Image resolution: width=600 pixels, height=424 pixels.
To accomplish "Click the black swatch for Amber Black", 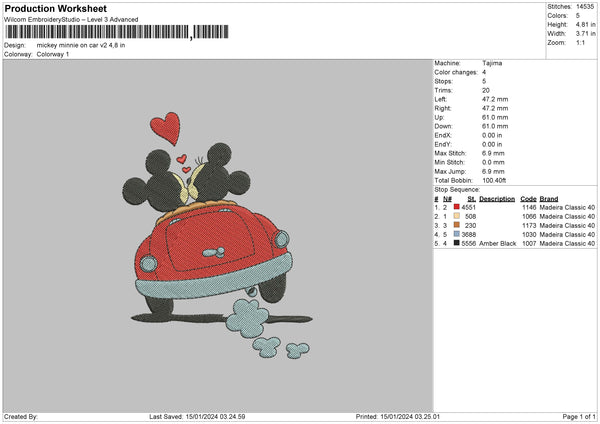I will [457, 243].
